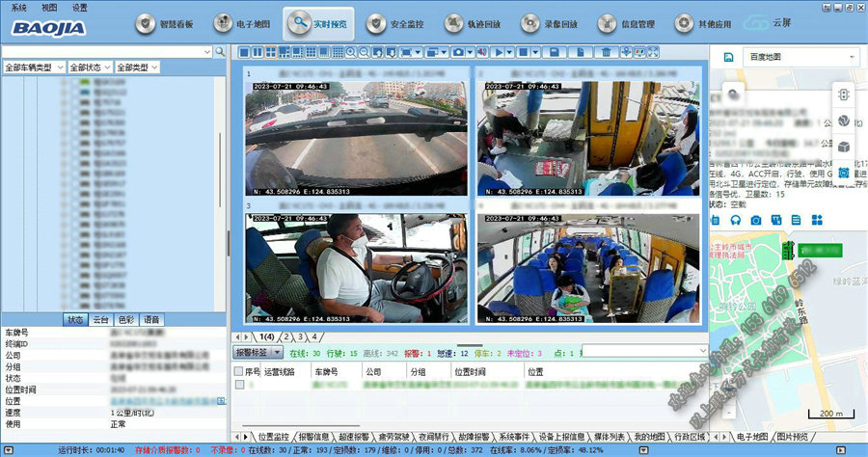The width and height of the screenshot is (868, 457).
Task: Open the 全部车辆类型 dropdown
Action: coord(34,67)
